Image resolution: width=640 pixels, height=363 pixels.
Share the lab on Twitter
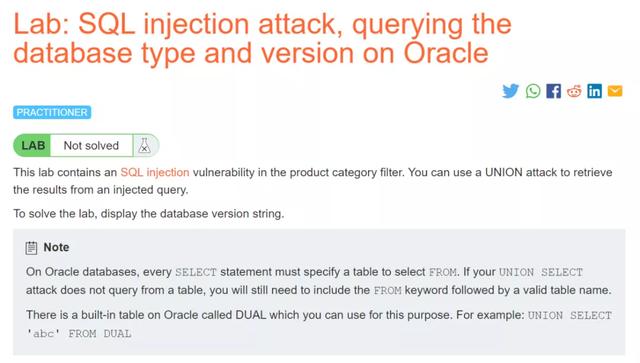tap(510, 91)
